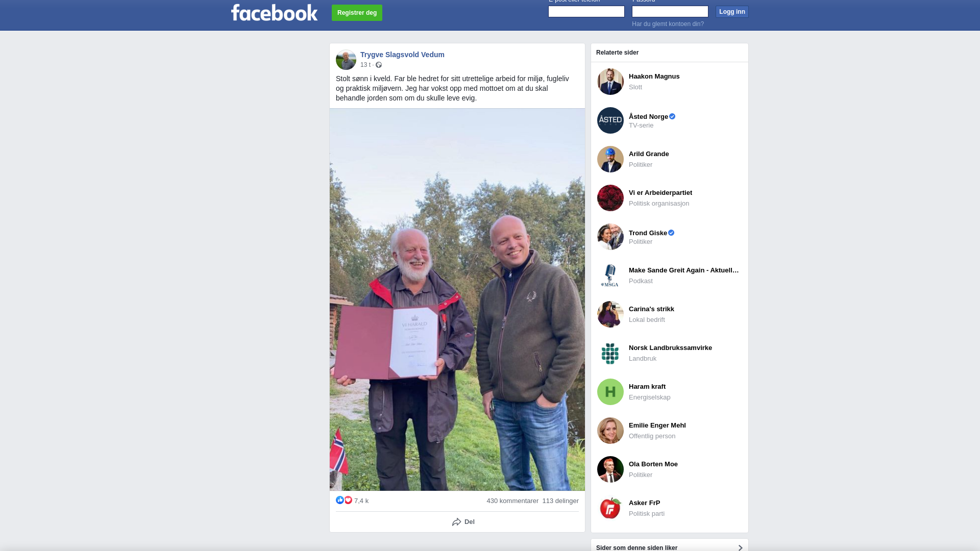This screenshot has height=551, width=980.
Task: Focus the password input field
Action: click(x=670, y=11)
